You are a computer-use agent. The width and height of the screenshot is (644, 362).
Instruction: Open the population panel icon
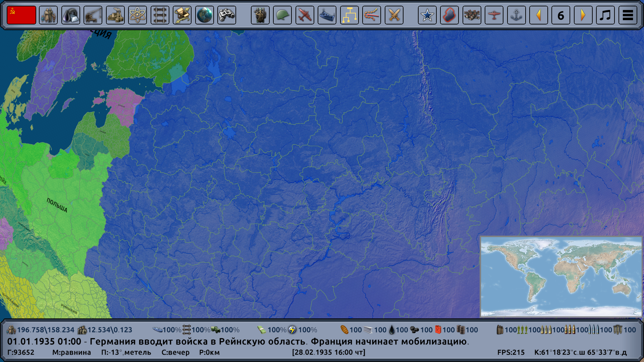tap(48, 15)
